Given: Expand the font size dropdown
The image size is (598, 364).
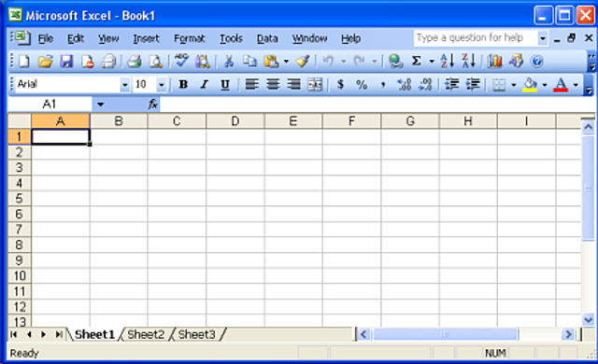Looking at the screenshot, I should (162, 85).
